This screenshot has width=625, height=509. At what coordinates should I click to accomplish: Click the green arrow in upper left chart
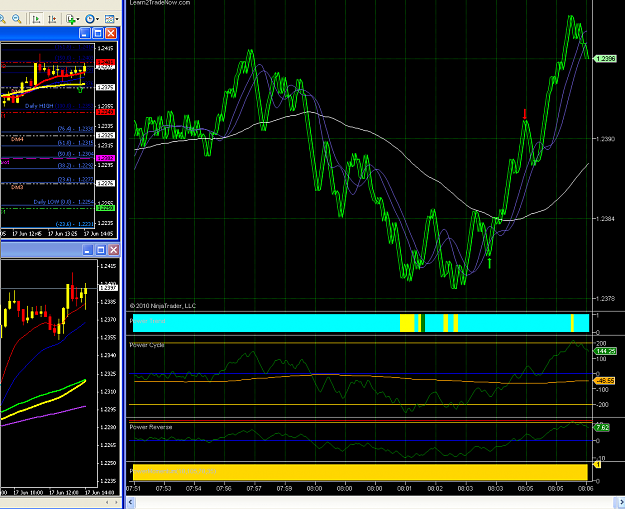pyautogui.click(x=81, y=90)
